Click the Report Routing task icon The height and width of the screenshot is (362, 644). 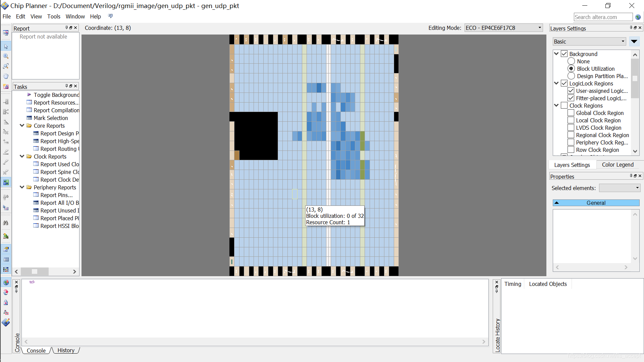36,148
